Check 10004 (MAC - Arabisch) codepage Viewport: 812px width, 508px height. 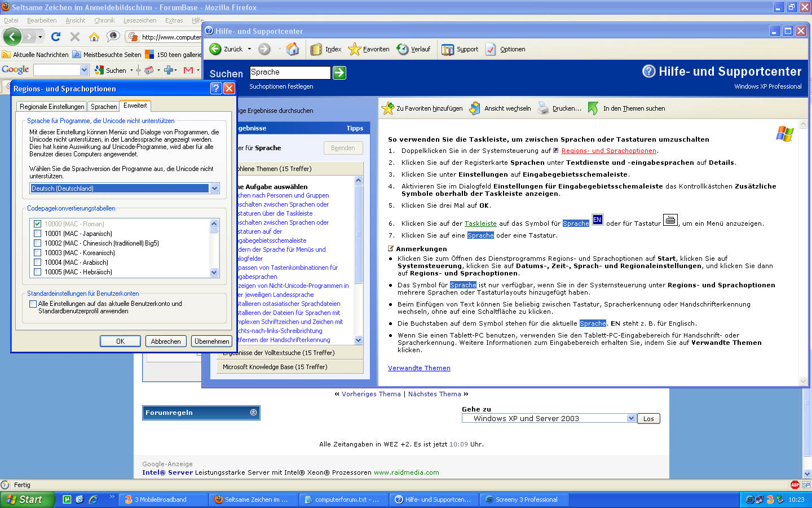37,262
